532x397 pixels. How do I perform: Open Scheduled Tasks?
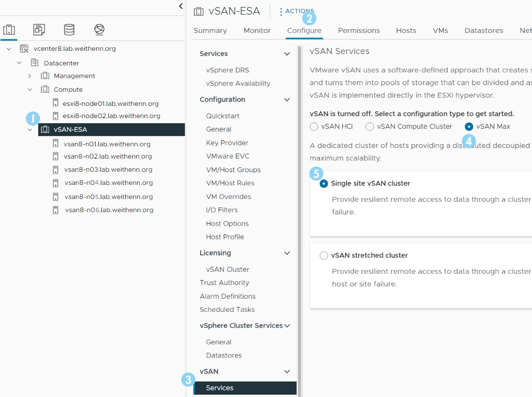tap(227, 309)
